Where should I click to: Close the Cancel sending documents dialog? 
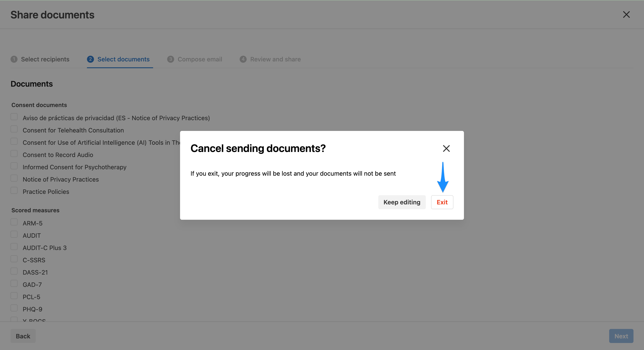tap(446, 148)
